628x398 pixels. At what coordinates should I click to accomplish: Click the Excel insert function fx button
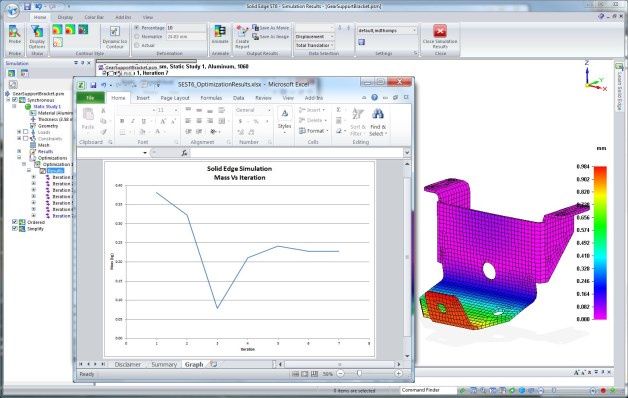tap(184, 153)
